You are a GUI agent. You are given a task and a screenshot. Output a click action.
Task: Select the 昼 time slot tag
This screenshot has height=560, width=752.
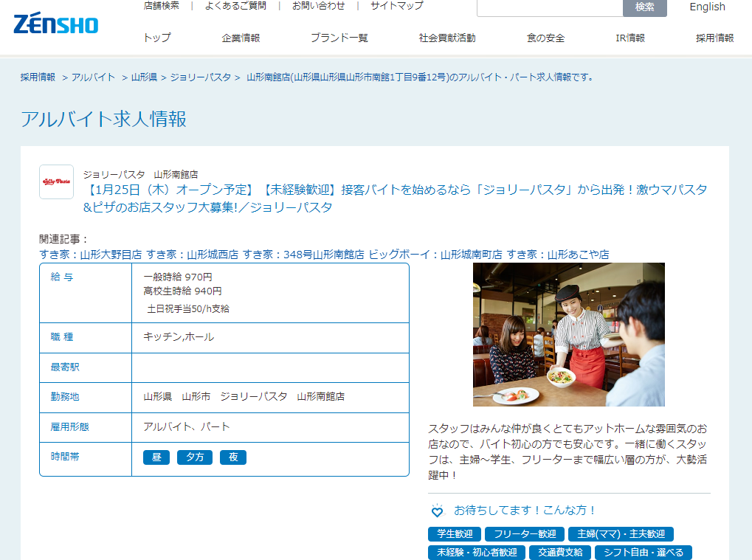(156, 457)
